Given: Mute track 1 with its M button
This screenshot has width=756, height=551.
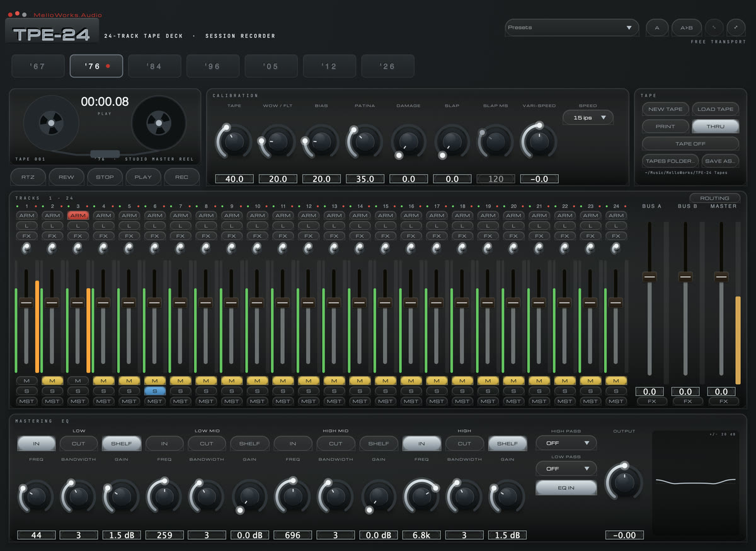Looking at the screenshot, I should tap(26, 381).
